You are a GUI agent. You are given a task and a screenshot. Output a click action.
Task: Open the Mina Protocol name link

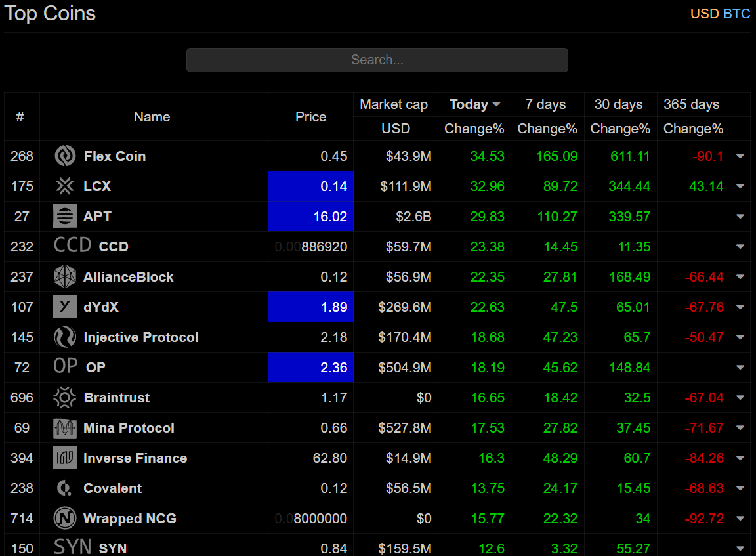click(x=129, y=428)
